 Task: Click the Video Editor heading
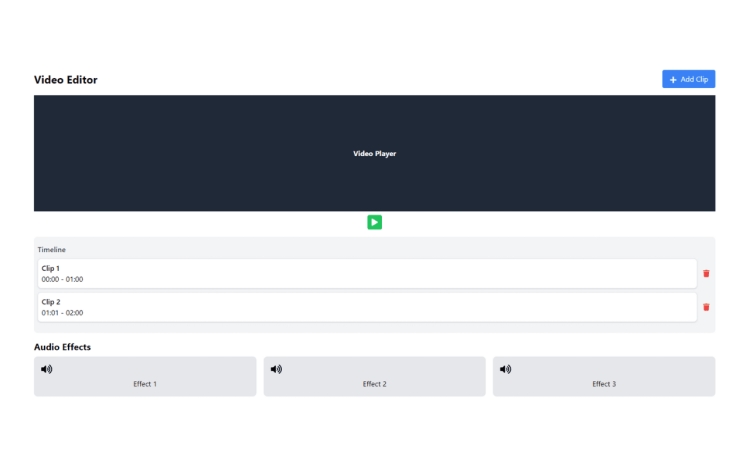pyautogui.click(x=66, y=80)
